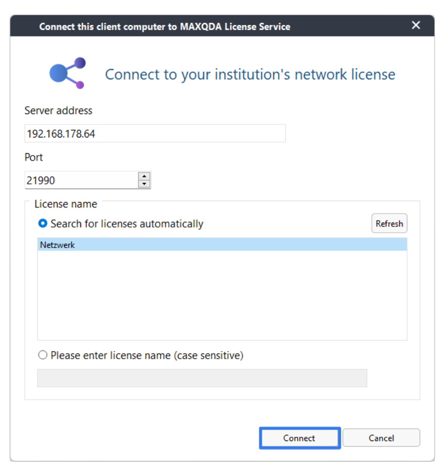Click the "Please enter license name" label text
448x476 pixels.
(x=147, y=355)
